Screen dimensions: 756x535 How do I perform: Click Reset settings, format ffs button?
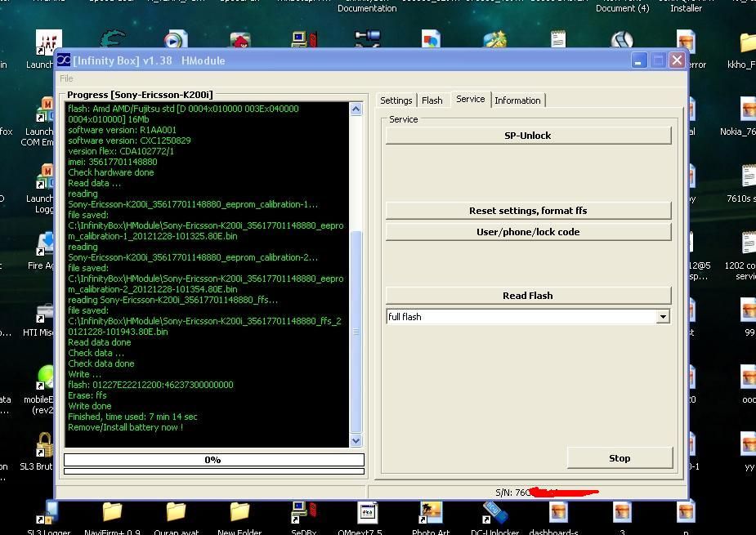click(x=528, y=211)
